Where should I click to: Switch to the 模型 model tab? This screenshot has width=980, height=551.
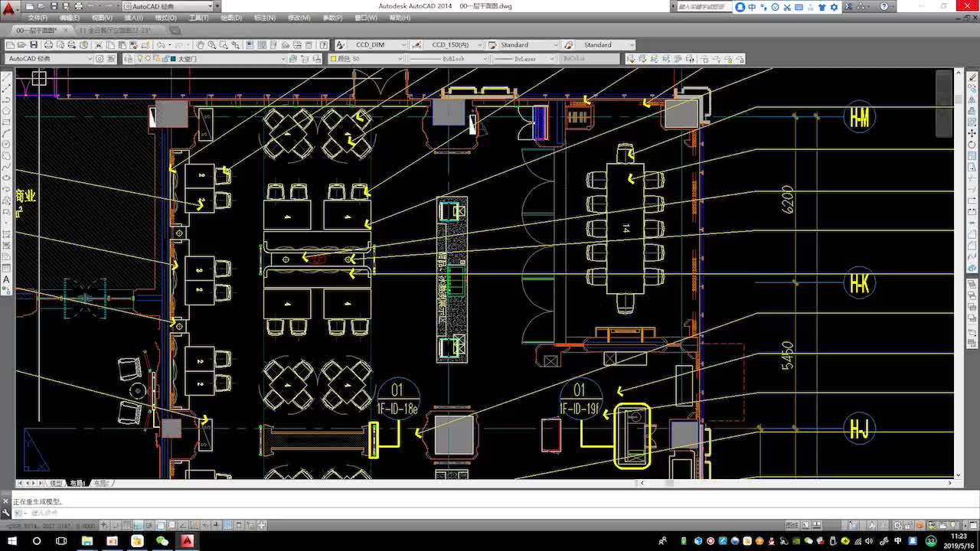56,484
